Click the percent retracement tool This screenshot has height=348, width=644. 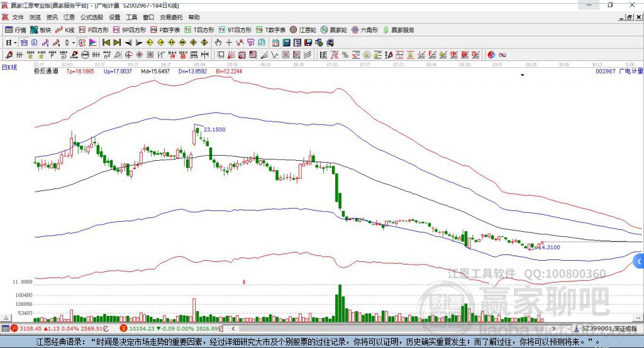click(345, 55)
